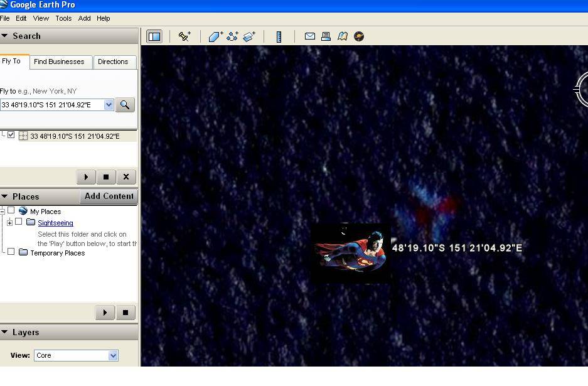Click the Add Content button
588x386 pixels.
tap(109, 196)
